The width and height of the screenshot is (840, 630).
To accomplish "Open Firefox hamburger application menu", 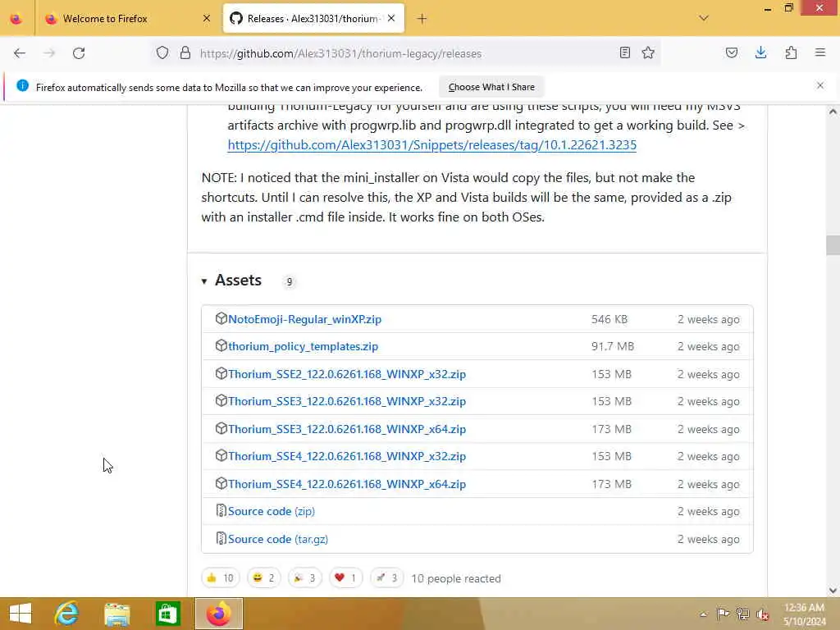I will [820, 52].
